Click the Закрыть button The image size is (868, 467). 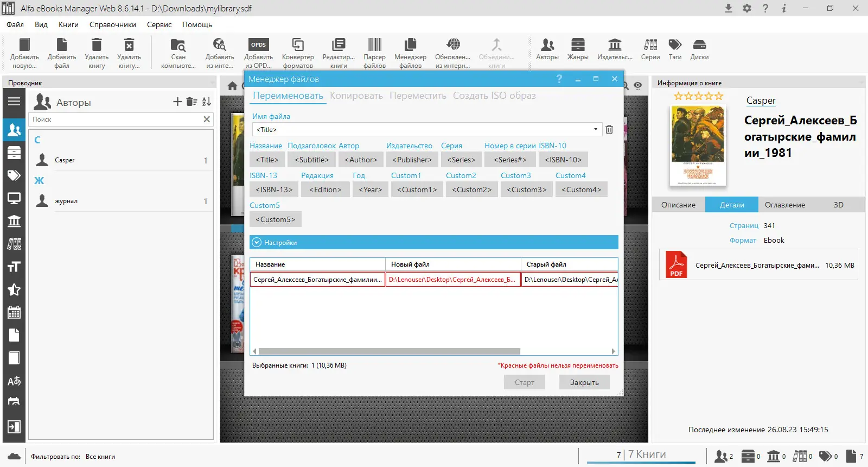pos(584,382)
